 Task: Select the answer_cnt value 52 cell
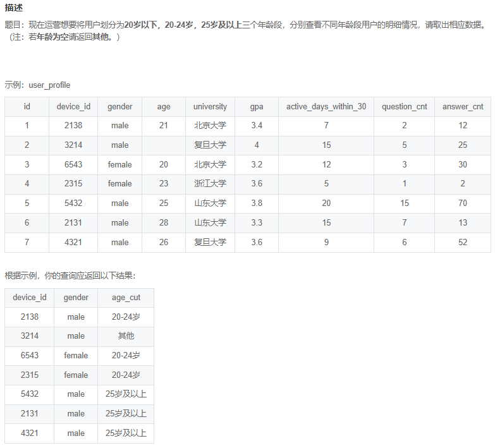click(x=462, y=242)
